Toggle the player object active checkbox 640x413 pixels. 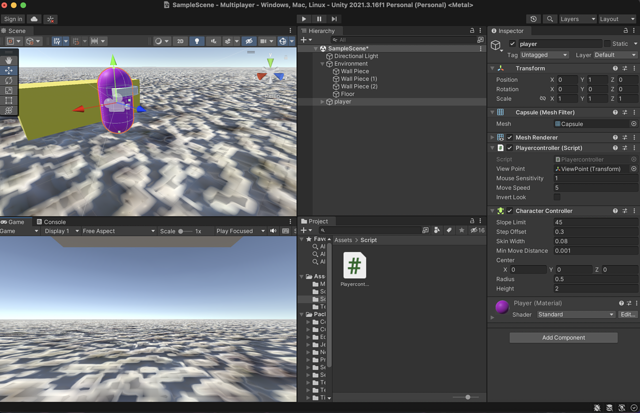[x=513, y=44]
